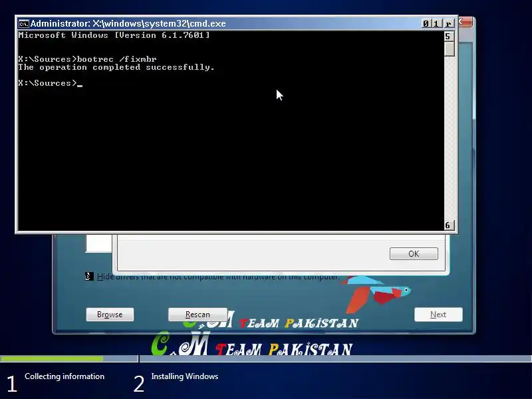Viewport: 532px width, 399px height.
Task: Click the command prompt scrollbar thumb
Action: [x=450, y=49]
